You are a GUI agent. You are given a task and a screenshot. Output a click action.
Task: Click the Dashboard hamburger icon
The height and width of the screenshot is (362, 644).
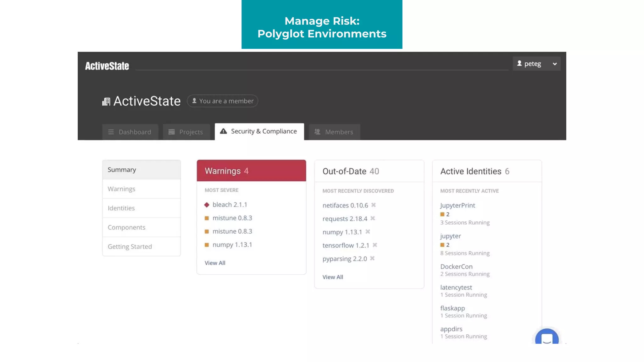[x=111, y=132]
